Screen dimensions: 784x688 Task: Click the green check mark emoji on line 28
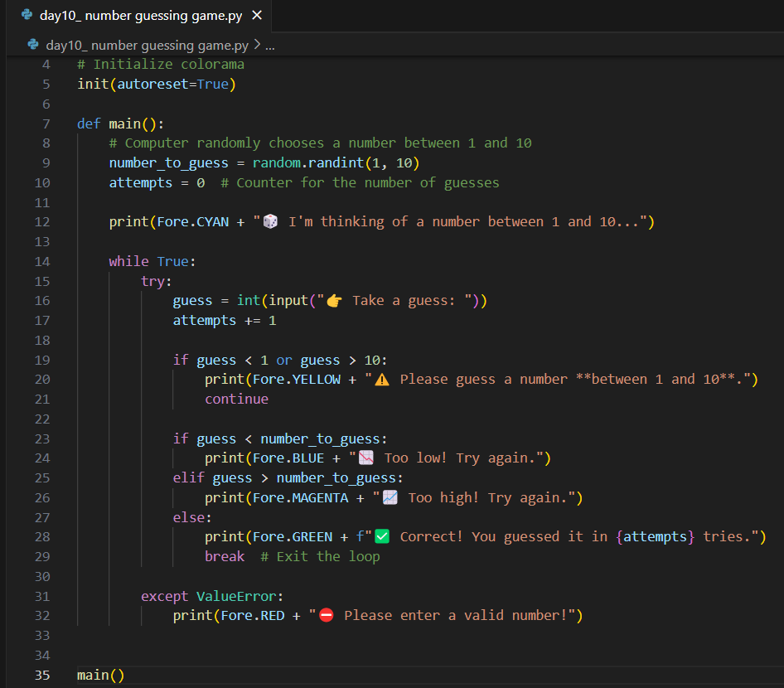(x=382, y=536)
